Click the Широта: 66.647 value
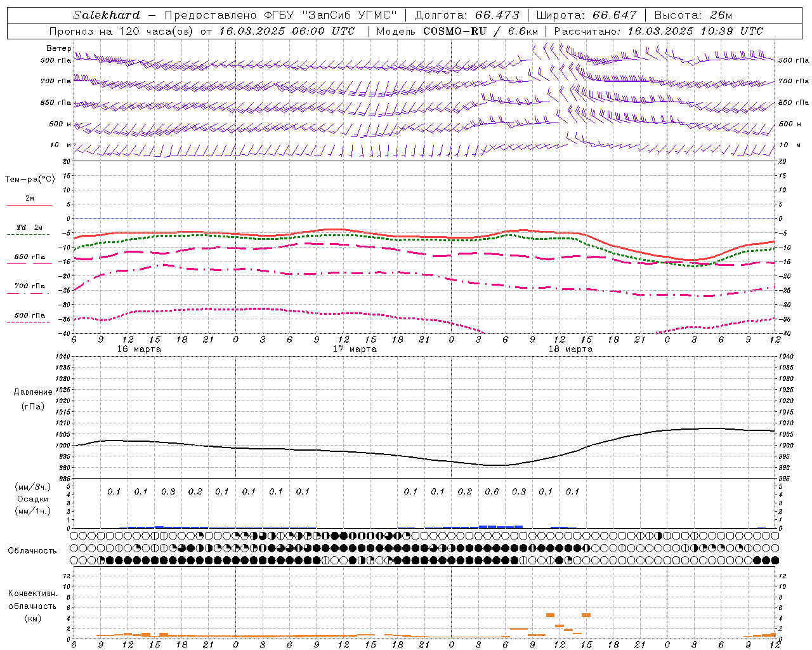This screenshot has width=812, height=650. point(586,15)
